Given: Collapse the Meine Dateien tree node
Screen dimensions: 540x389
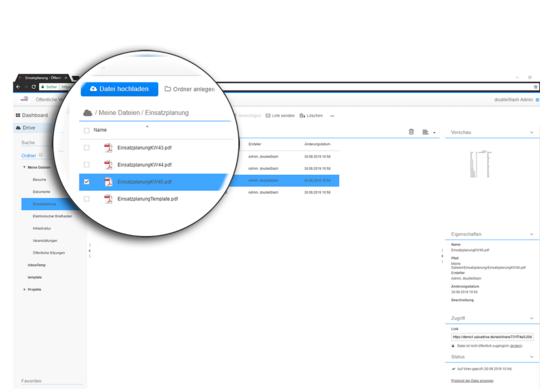Looking at the screenshot, I should 24,167.
